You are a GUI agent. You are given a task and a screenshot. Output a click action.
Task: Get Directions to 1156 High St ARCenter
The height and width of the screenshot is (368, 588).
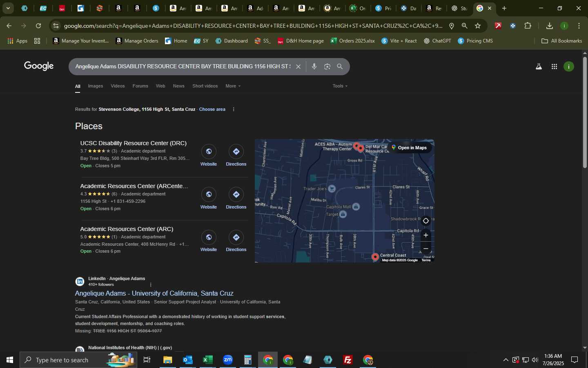(x=236, y=198)
